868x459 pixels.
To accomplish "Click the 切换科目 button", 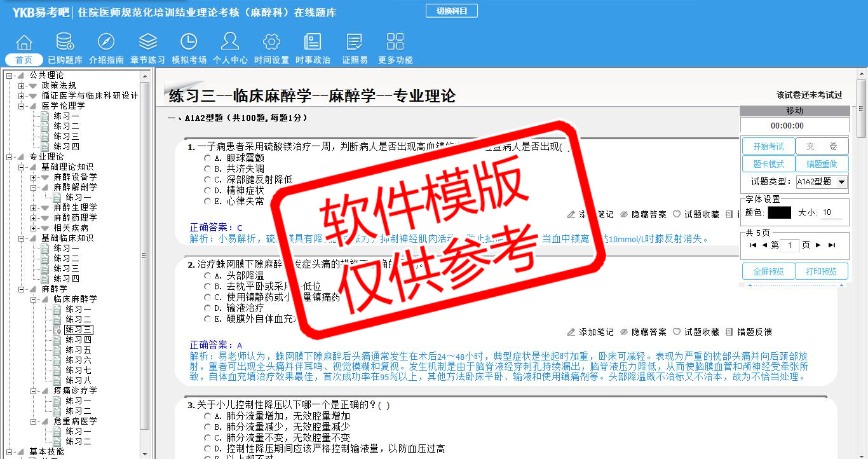I will 451,11.
